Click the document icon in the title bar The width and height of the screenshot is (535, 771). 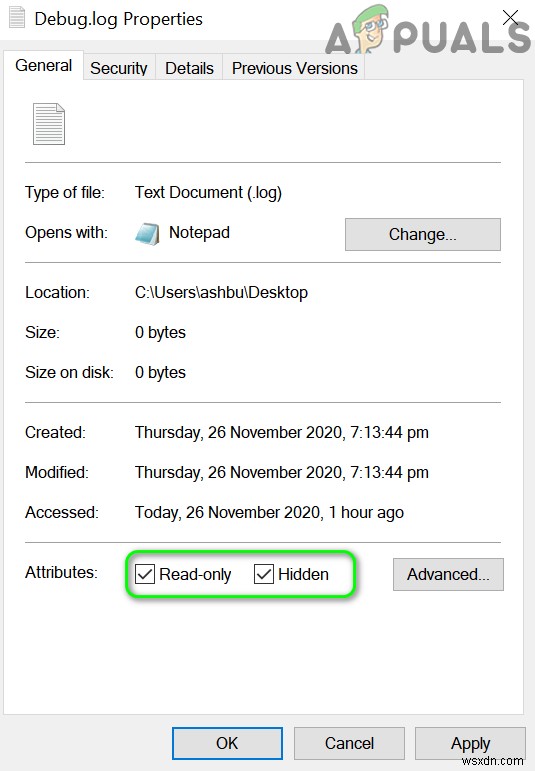[17, 18]
